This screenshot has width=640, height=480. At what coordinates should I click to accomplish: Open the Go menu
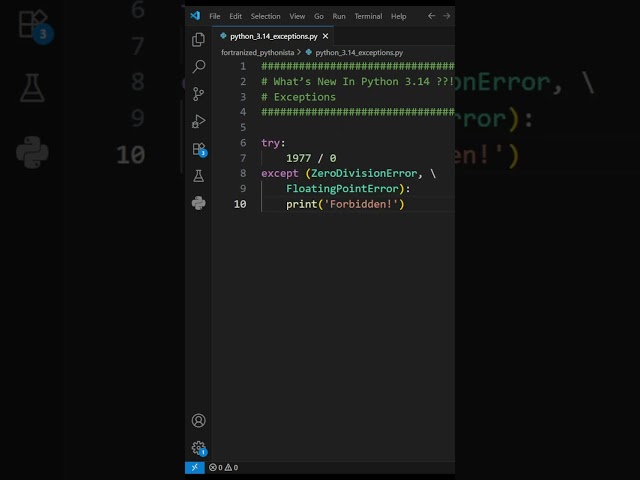319,16
